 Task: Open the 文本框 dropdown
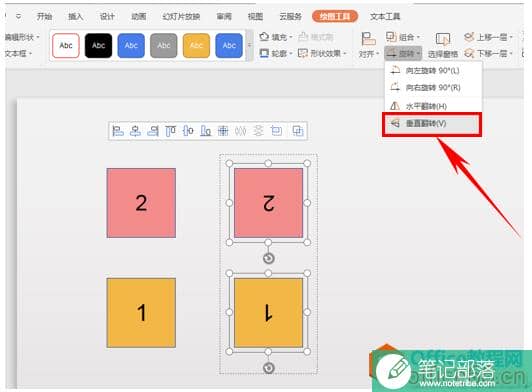pos(19,53)
